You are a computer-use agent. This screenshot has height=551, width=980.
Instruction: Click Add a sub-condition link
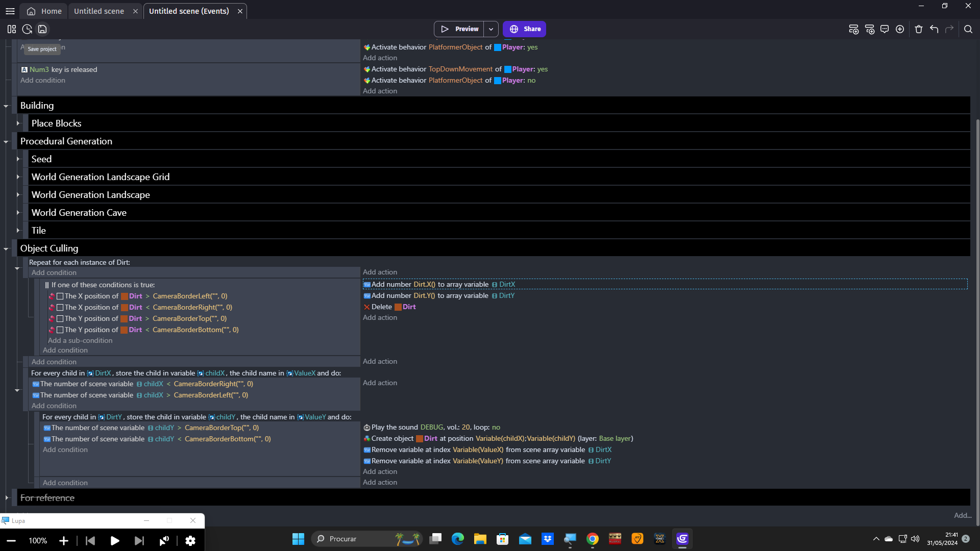point(80,340)
